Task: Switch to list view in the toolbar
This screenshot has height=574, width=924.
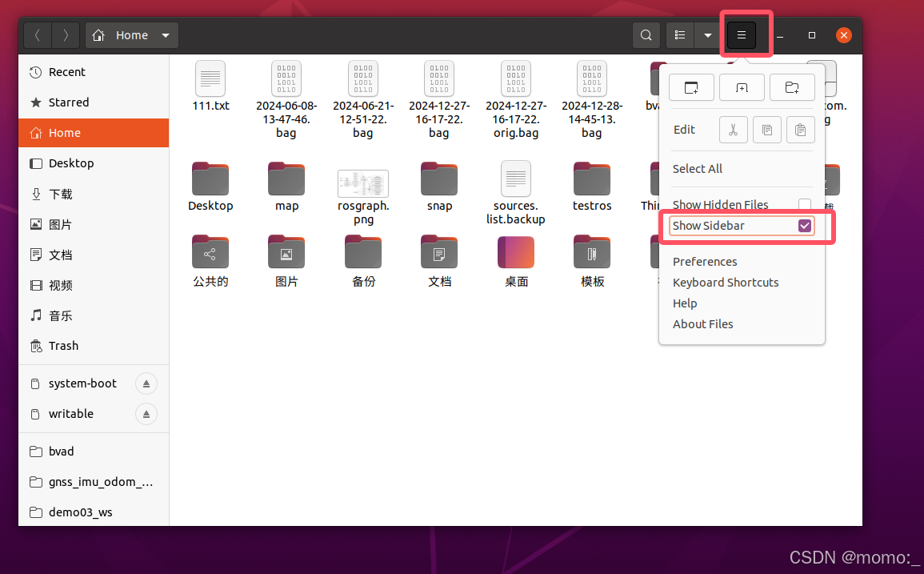Action: (679, 35)
